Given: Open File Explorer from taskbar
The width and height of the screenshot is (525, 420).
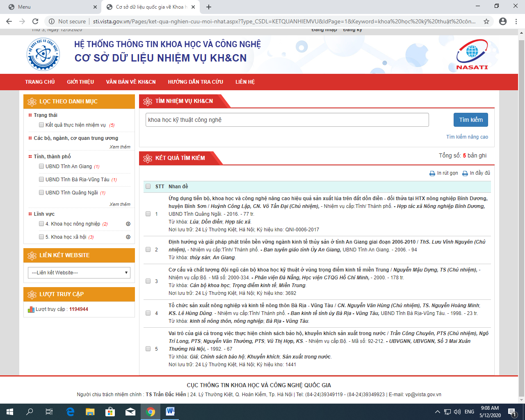Looking at the screenshot, I should pos(90,411).
